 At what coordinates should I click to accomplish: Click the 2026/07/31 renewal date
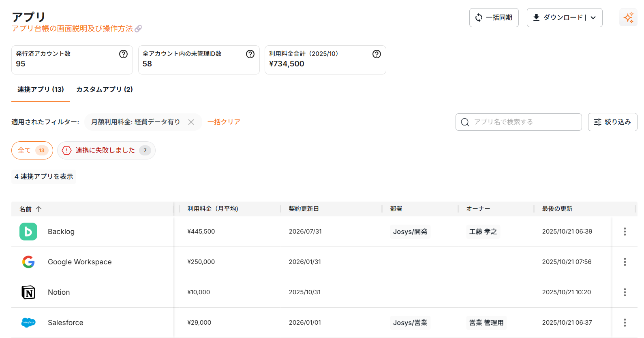[305, 232]
